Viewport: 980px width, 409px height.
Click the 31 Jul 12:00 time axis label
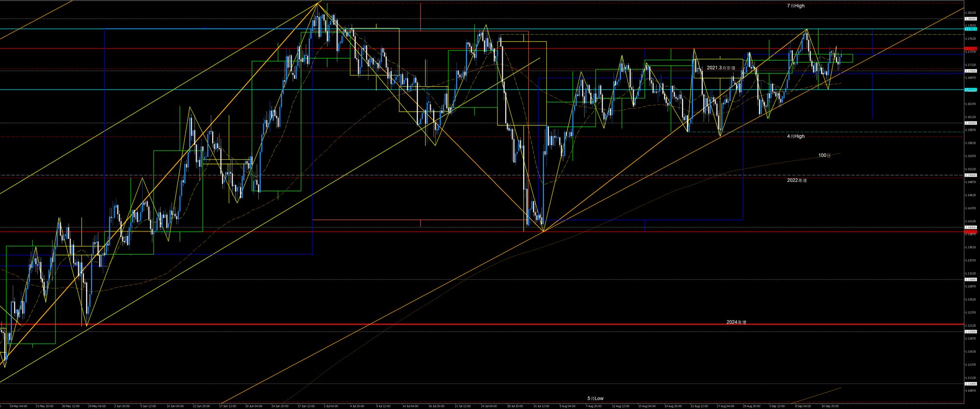pos(540,406)
